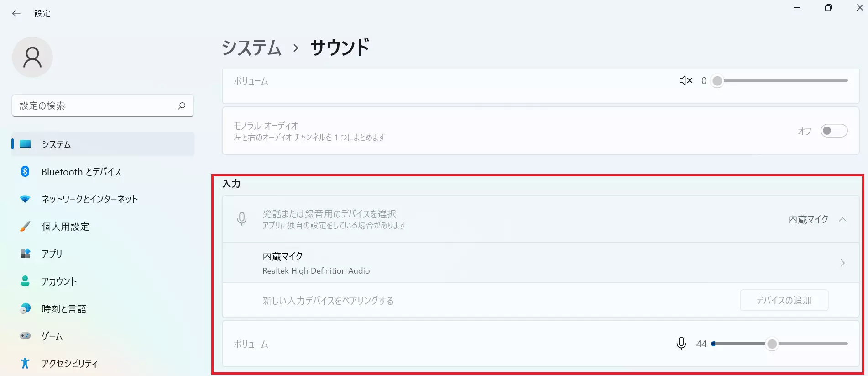
Task: Click the network Wi-Fi icon in sidebar
Action: 25,199
